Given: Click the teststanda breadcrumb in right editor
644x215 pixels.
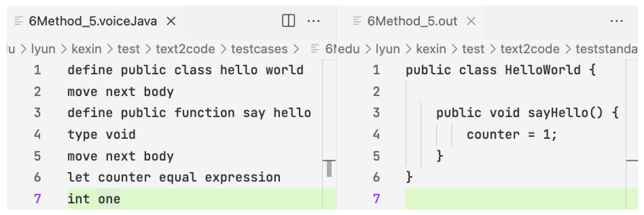Looking at the screenshot, I should point(607,49).
